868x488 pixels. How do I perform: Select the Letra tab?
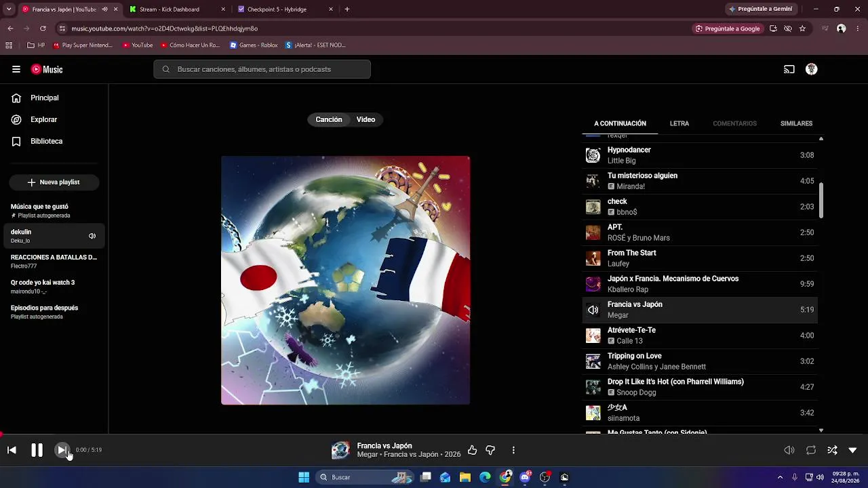pos(679,123)
